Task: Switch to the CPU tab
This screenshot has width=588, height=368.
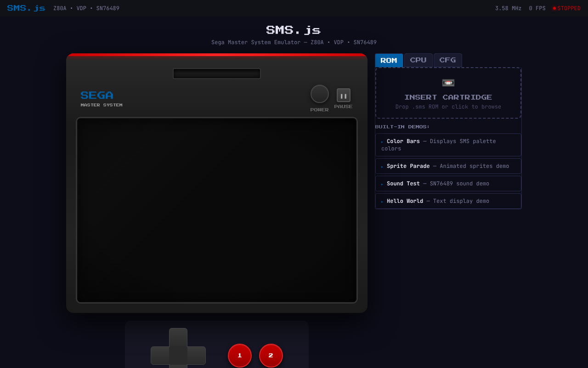Action: (x=418, y=60)
